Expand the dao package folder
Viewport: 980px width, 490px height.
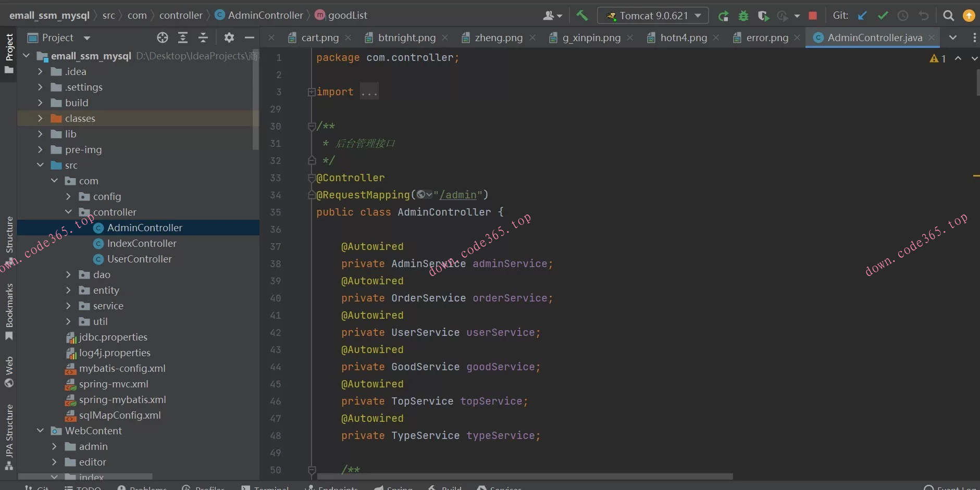[68, 274]
